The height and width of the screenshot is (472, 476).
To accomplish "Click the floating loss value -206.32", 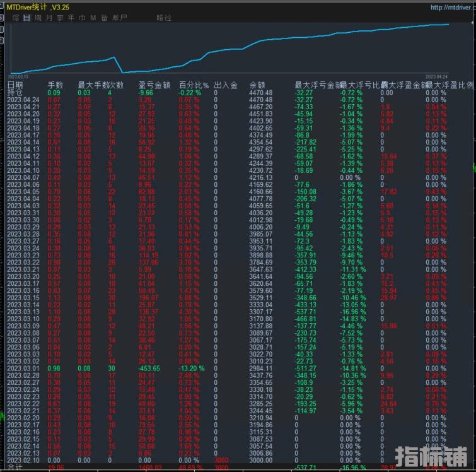I will [x=305, y=199].
